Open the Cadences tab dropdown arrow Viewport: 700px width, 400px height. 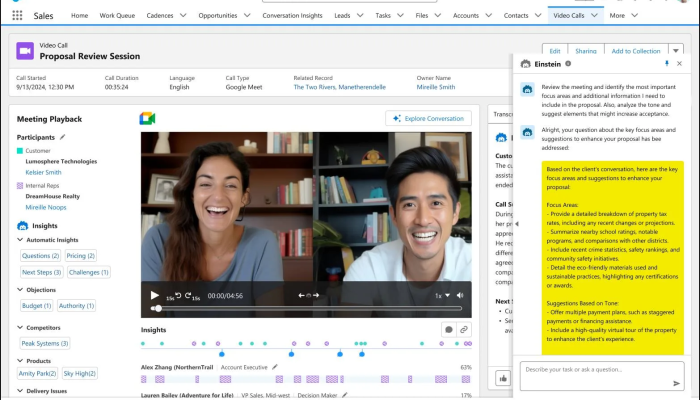(183, 15)
